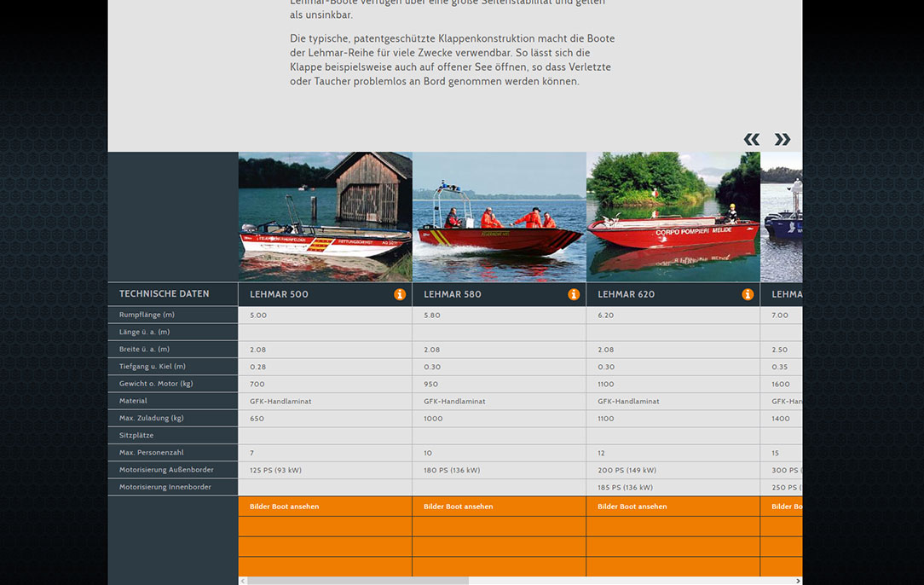This screenshot has width=924, height=585.
Task: Select the red Lehmar 620 boat picture
Action: pos(673,217)
